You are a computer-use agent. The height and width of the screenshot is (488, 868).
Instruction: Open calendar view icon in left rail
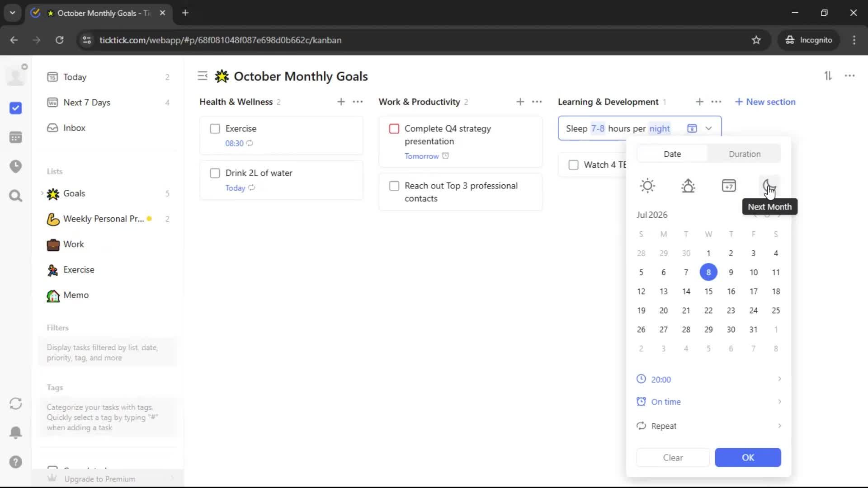click(16, 137)
